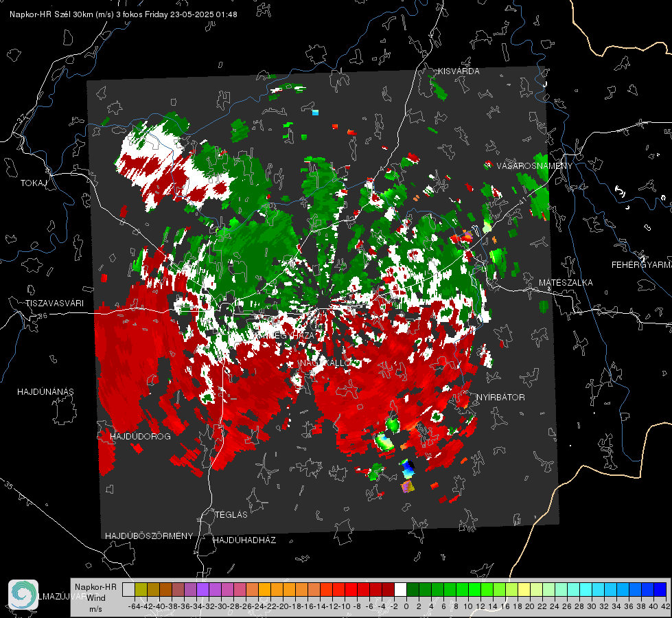Click the legend value label 42
This screenshot has width=672, height=618.
click(x=665, y=606)
